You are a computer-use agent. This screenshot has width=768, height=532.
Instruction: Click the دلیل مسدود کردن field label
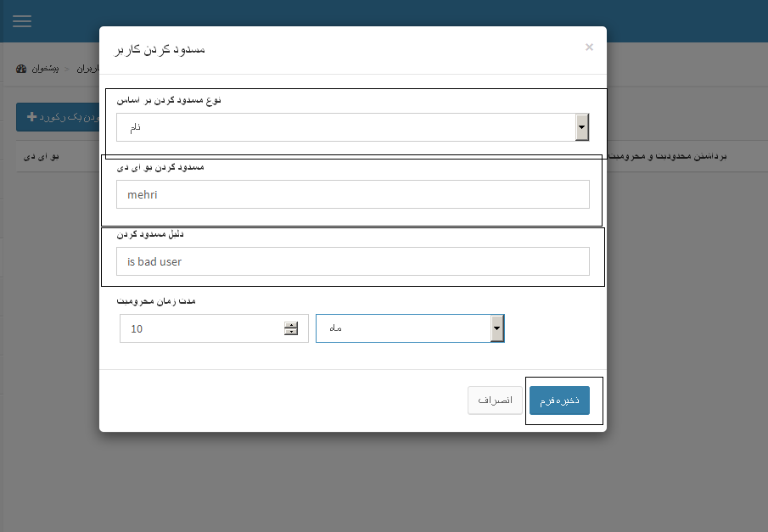[x=150, y=234]
